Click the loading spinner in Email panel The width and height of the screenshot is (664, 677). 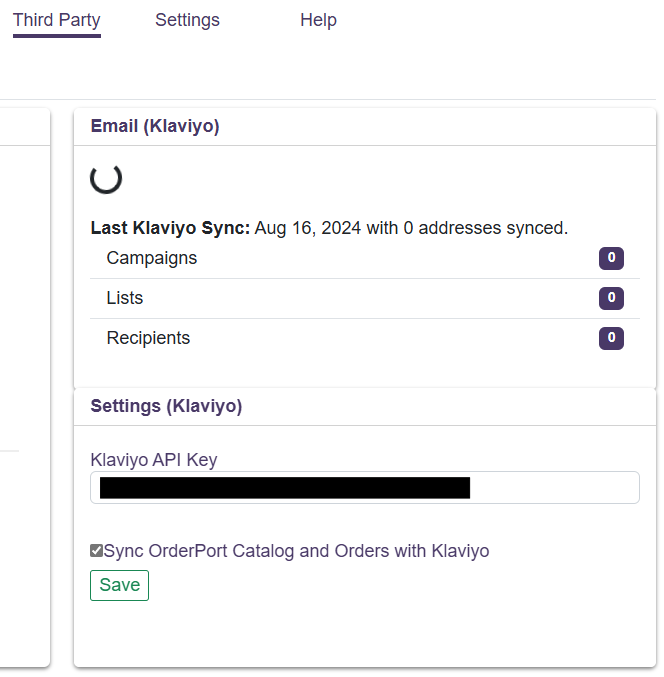tap(106, 178)
